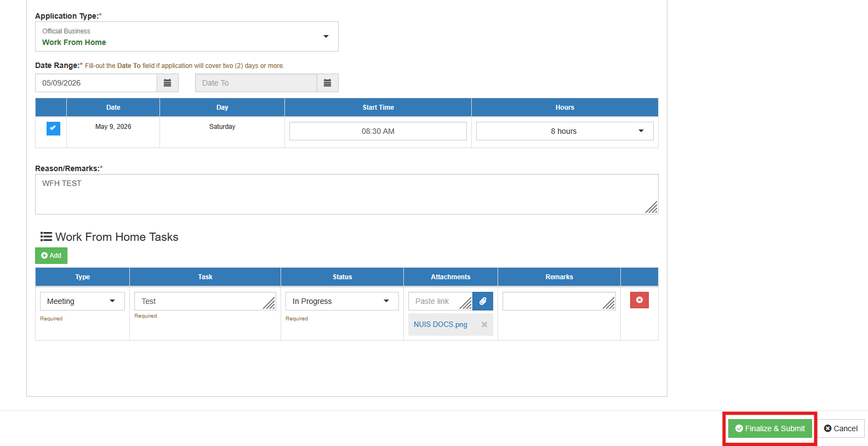
Task: Add a new Work From Home task
Action: coord(52,256)
